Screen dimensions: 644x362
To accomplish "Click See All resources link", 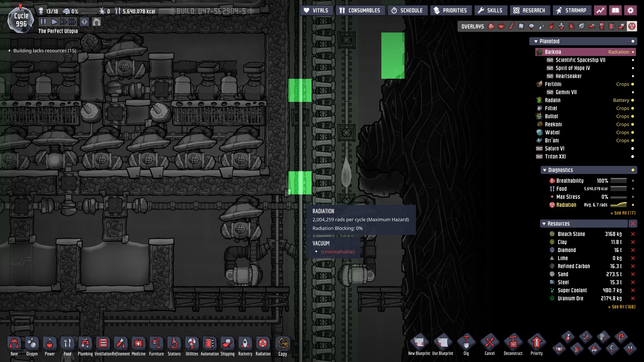I will 622,307.
